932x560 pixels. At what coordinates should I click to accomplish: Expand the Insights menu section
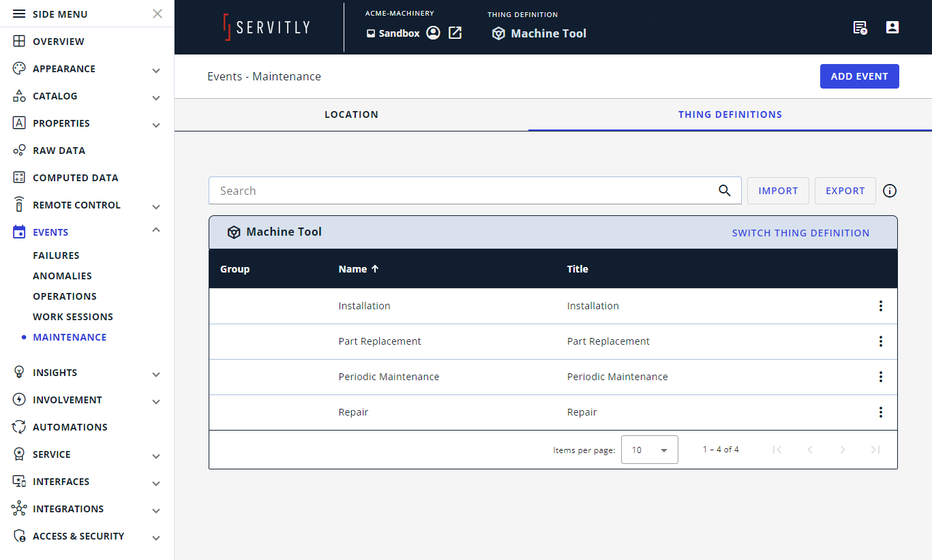pos(156,373)
